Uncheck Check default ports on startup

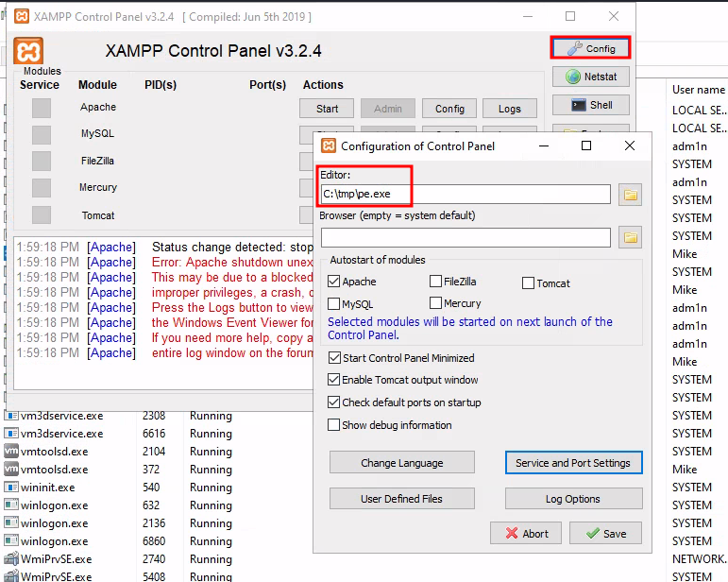tap(334, 402)
